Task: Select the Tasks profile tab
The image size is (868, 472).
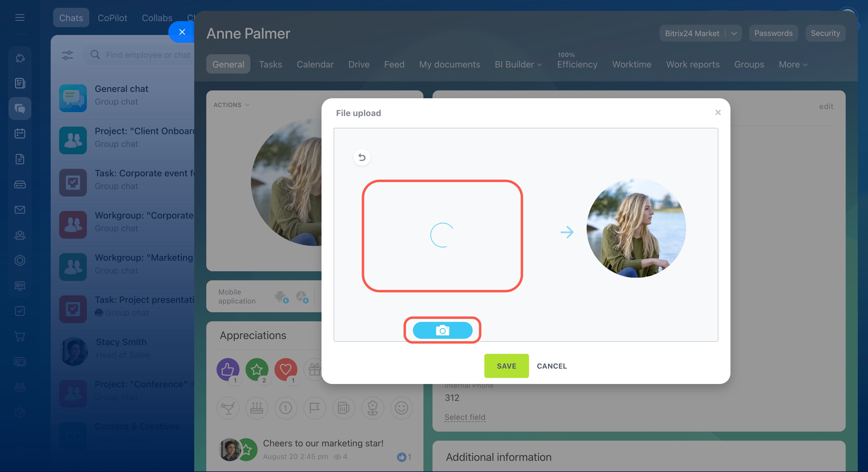Action: click(270, 64)
